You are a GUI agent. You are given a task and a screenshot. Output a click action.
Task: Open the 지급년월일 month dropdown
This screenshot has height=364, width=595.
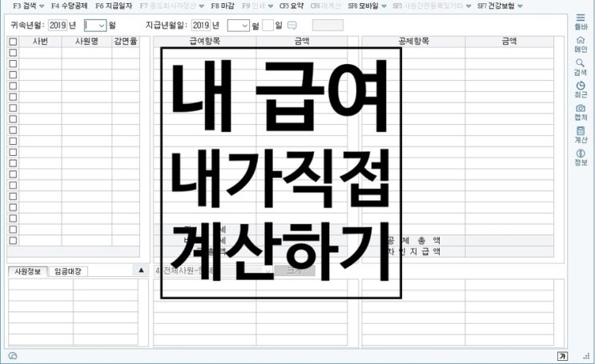click(x=245, y=26)
